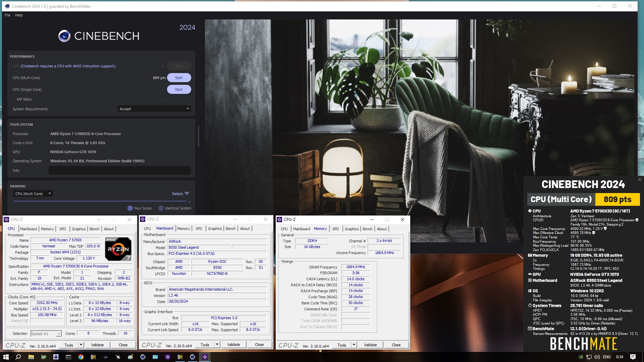Click Level 3 cache 96 MBytes value
644x362 pixels.
[x=100, y=321]
